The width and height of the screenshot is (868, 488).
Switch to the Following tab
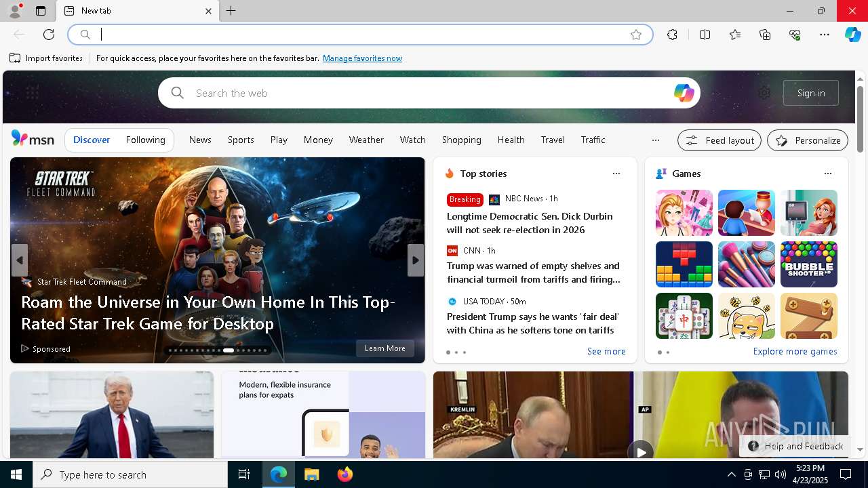click(x=145, y=140)
